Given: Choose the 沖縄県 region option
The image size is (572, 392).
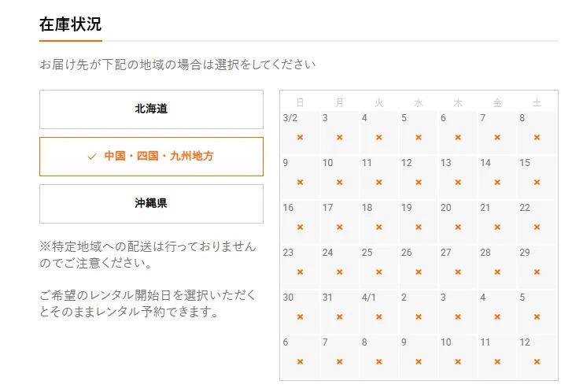Looking at the screenshot, I should (x=151, y=203).
